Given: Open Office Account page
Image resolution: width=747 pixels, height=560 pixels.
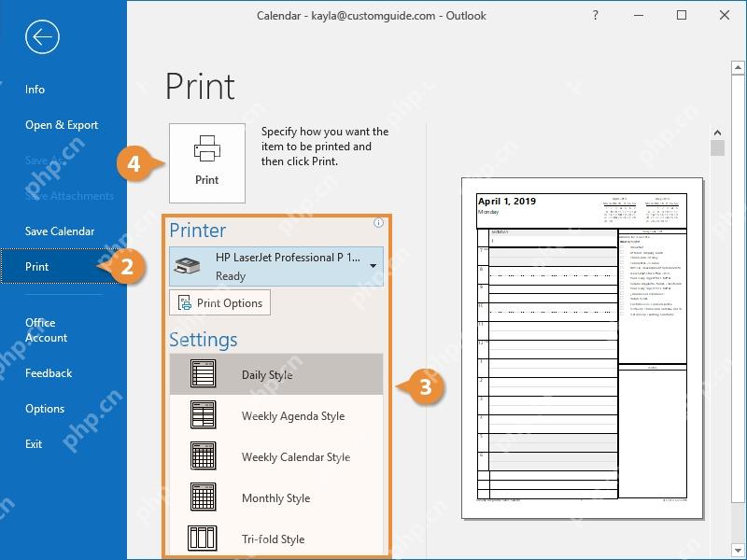Looking at the screenshot, I should (46, 330).
